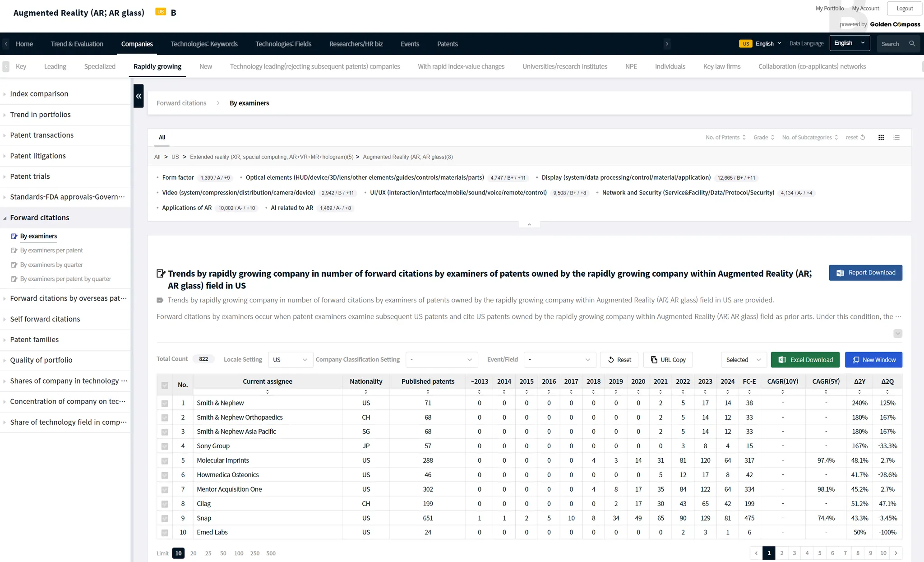Open the Technologies: Keywords nav tab
This screenshot has height=562, width=924.
(x=204, y=44)
